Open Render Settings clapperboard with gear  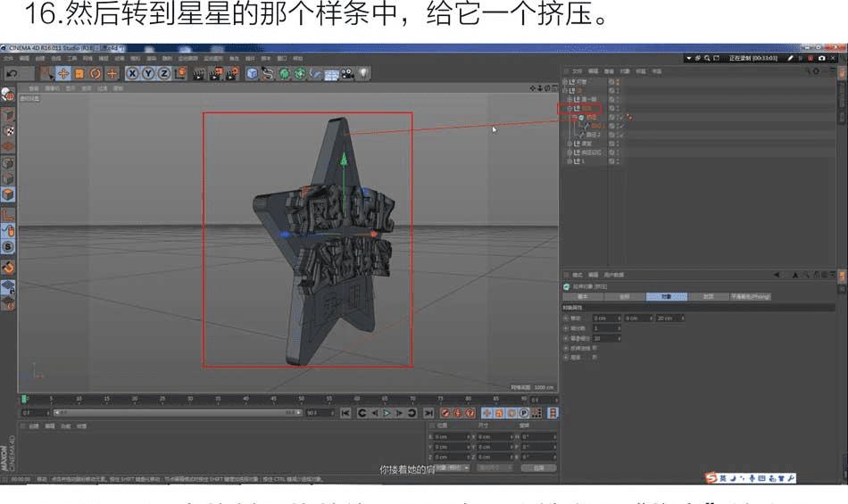pyautogui.click(x=233, y=73)
